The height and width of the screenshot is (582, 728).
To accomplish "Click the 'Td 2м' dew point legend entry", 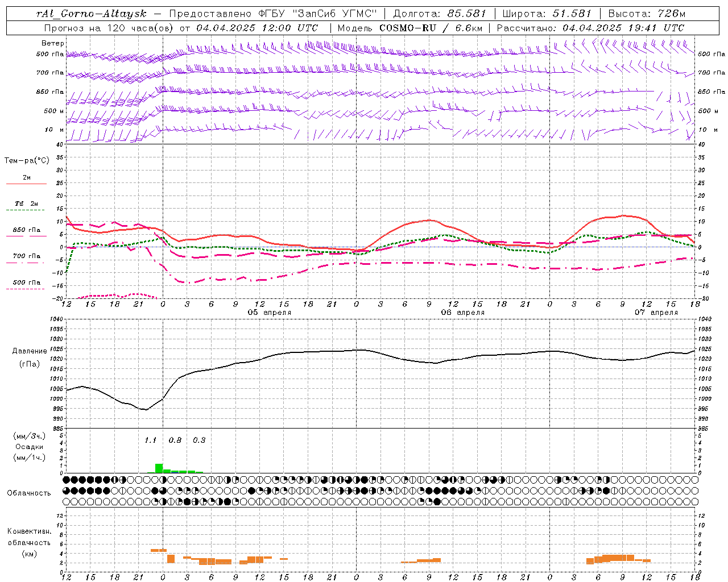I will tap(26, 203).
